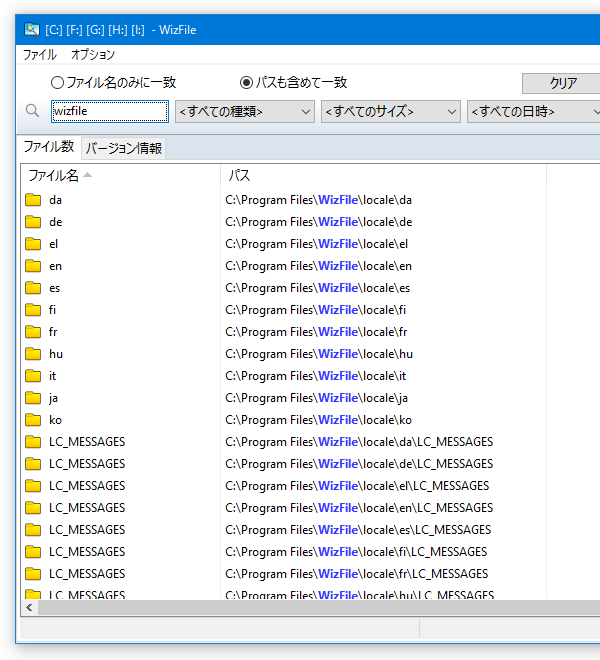Click the horizontal scrollbar left arrow
Viewport: 600px width, 660px height.
(x=29, y=607)
